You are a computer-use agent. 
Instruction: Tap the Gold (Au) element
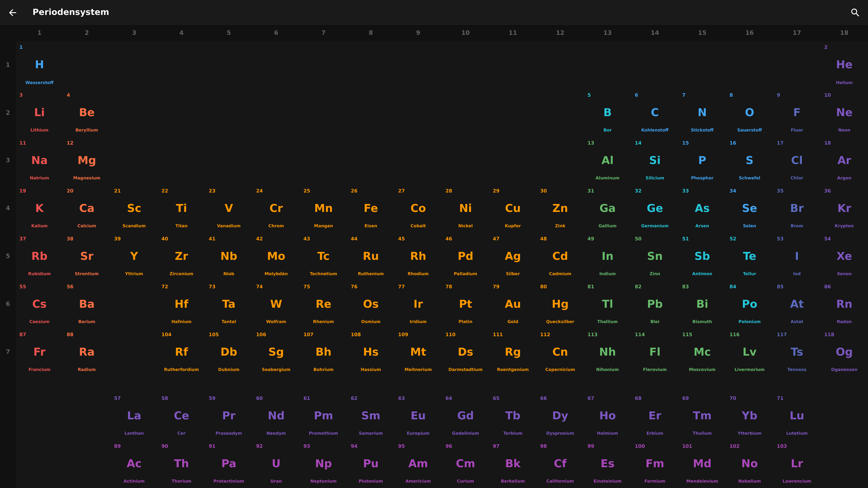point(513,304)
